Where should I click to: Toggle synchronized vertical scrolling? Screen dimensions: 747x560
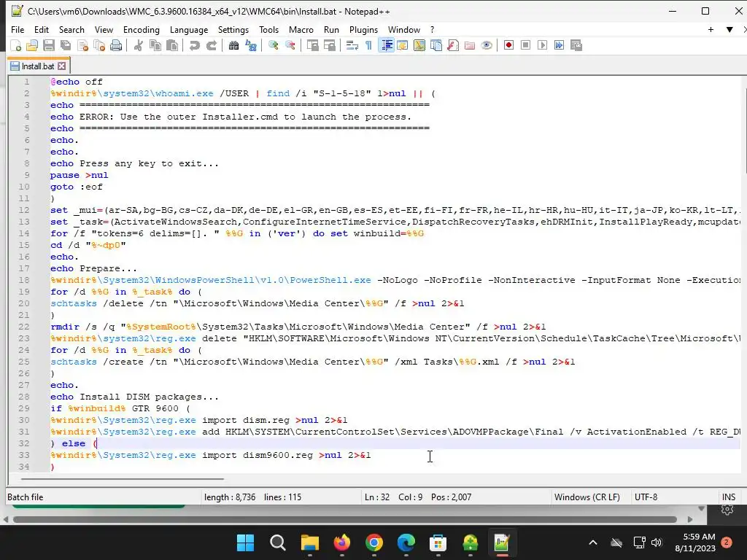click(x=312, y=45)
